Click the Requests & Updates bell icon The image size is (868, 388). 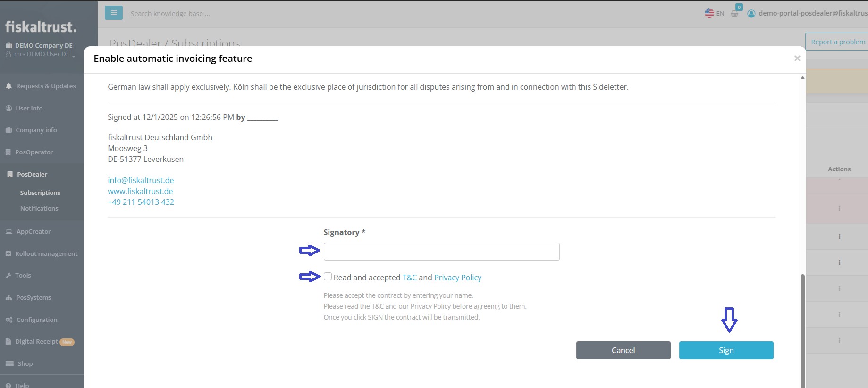(8, 86)
